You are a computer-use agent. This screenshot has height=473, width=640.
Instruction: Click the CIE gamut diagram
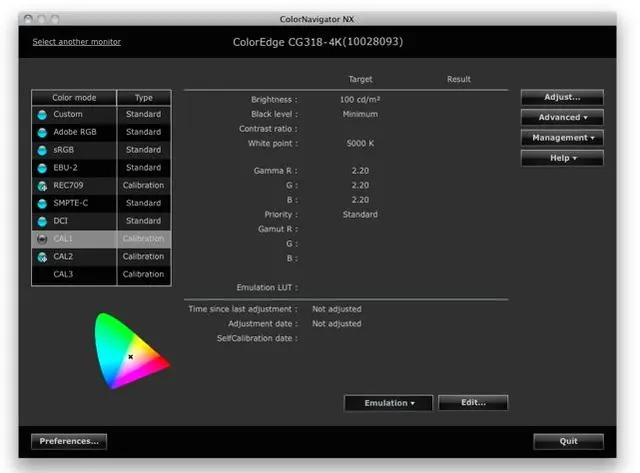[131, 351]
